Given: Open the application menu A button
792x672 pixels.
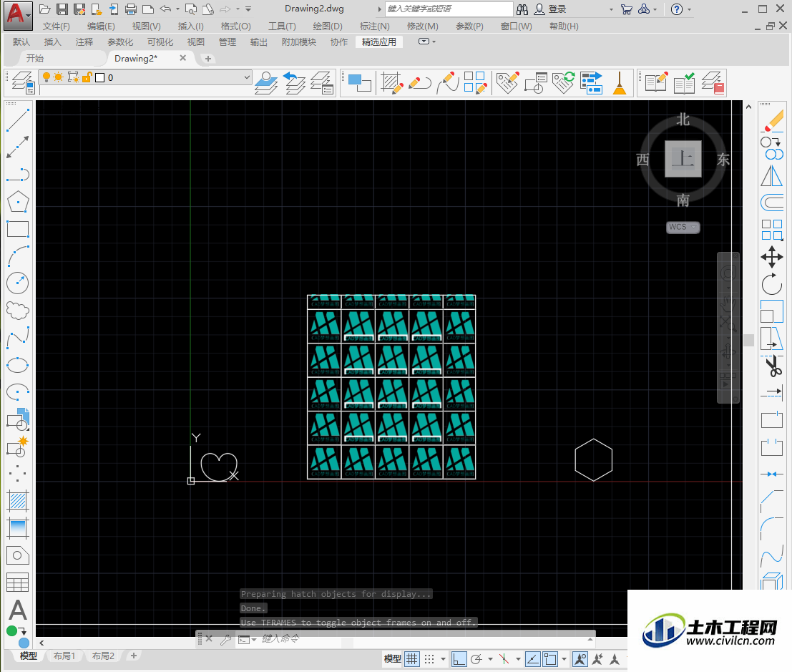Looking at the screenshot, I should [18, 16].
